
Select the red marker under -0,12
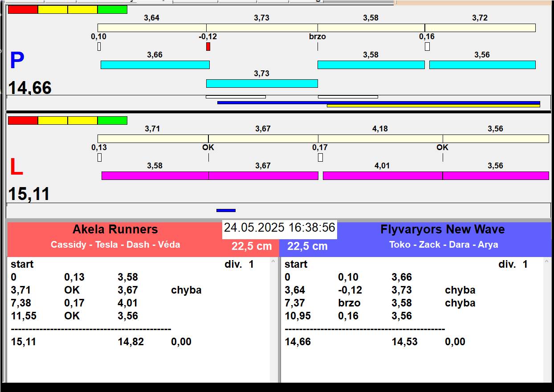click(x=208, y=46)
